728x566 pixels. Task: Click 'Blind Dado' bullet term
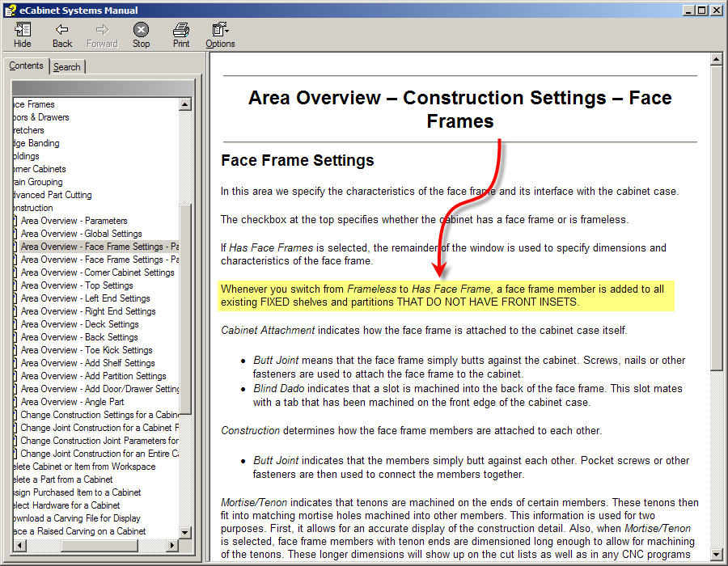coord(278,389)
